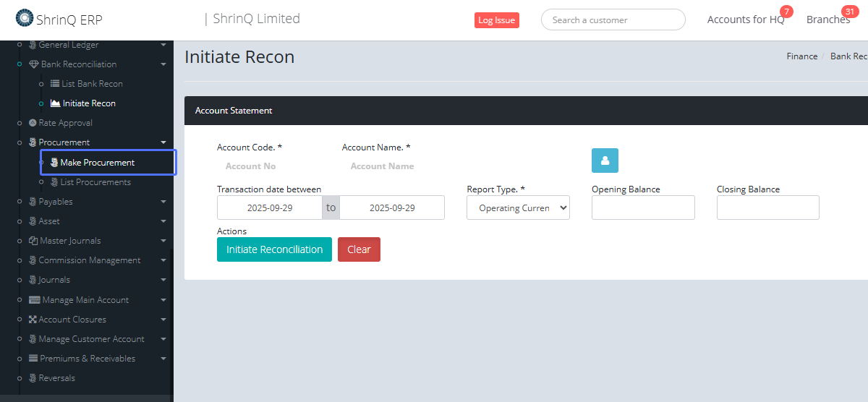Viewport: 868px width, 402px height.
Task: Open the Report Type dropdown
Action: (x=518, y=208)
